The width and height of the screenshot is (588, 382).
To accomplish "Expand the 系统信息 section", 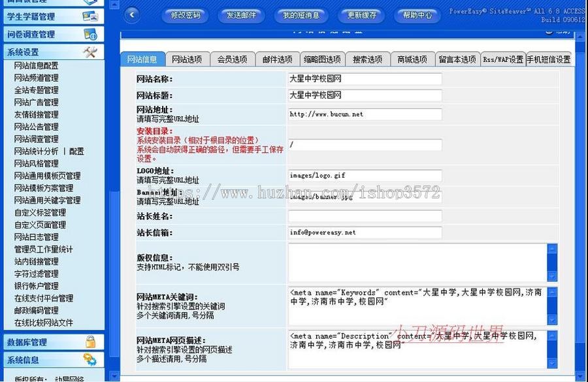I will [x=54, y=360].
